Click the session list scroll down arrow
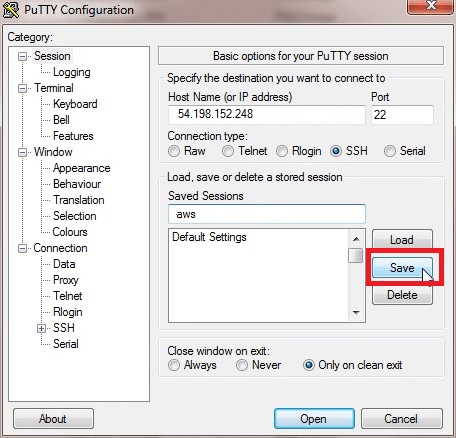This screenshot has width=456, height=438. coord(356,313)
